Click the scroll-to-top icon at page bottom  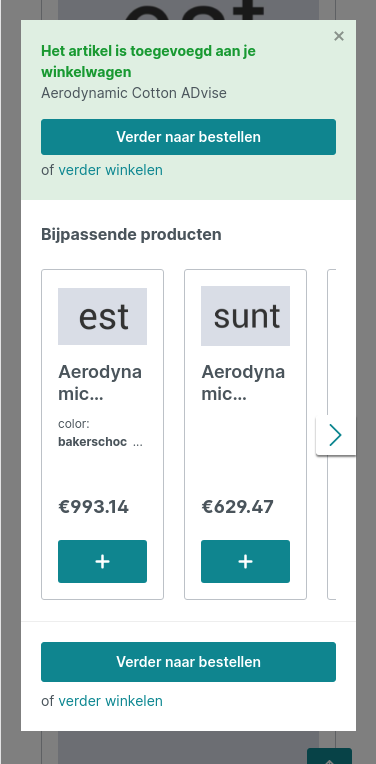(x=329, y=757)
